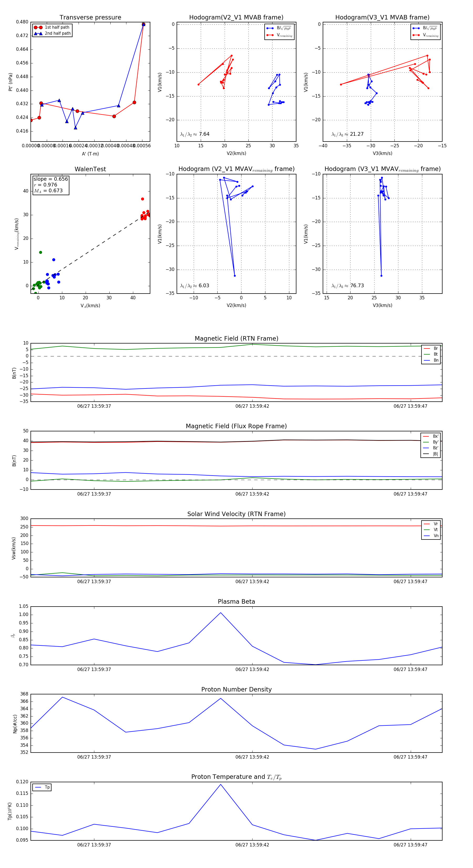Click the λ1/λ2 ≈ 7.64 annotation
473x868 pixels.
point(194,134)
